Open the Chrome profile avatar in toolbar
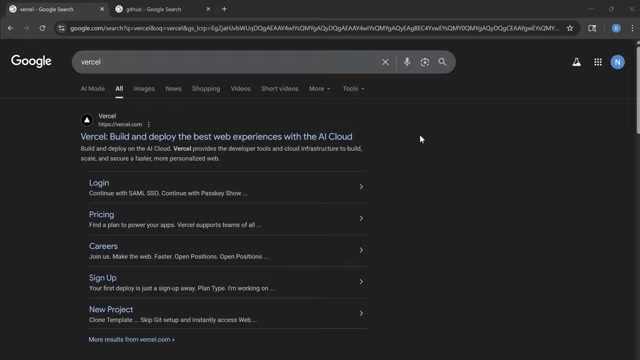Image resolution: width=640 pixels, height=360 pixels. click(x=616, y=28)
